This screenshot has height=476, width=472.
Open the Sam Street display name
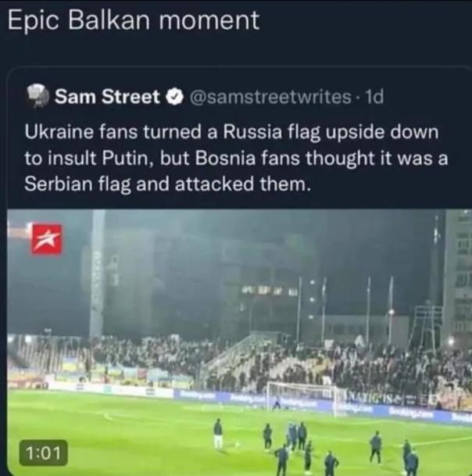click(x=108, y=97)
